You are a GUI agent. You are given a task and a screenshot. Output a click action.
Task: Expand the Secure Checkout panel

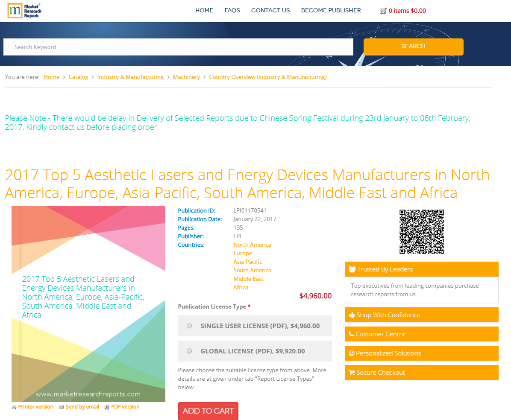pyautogui.click(x=422, y=373)
